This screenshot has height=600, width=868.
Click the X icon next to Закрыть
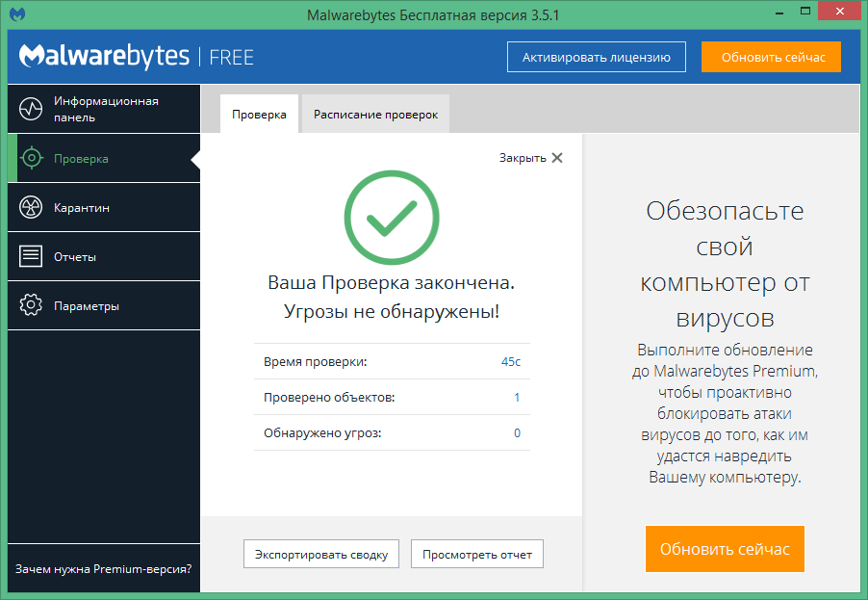557,158
